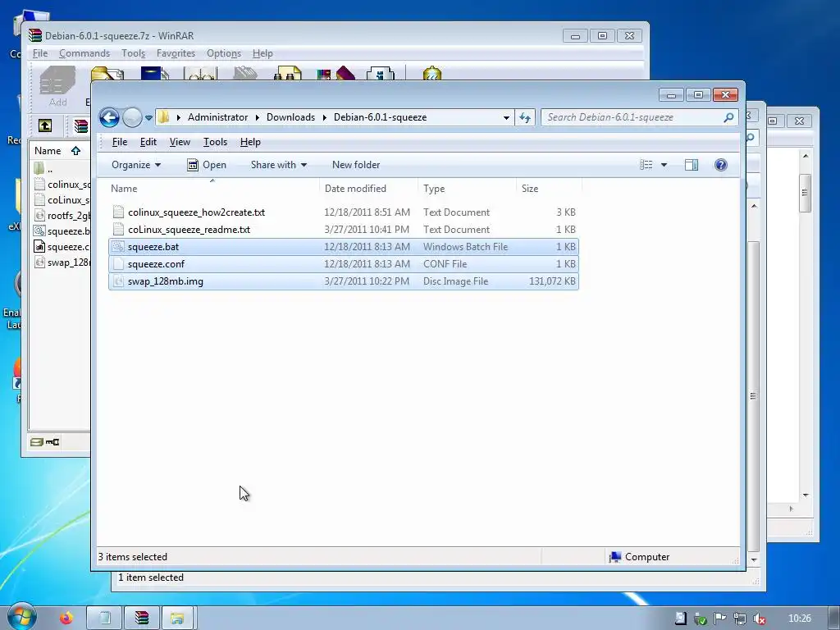Click the '131,072 KB' size cell
The image size is (840, 630).
(552, 281)
